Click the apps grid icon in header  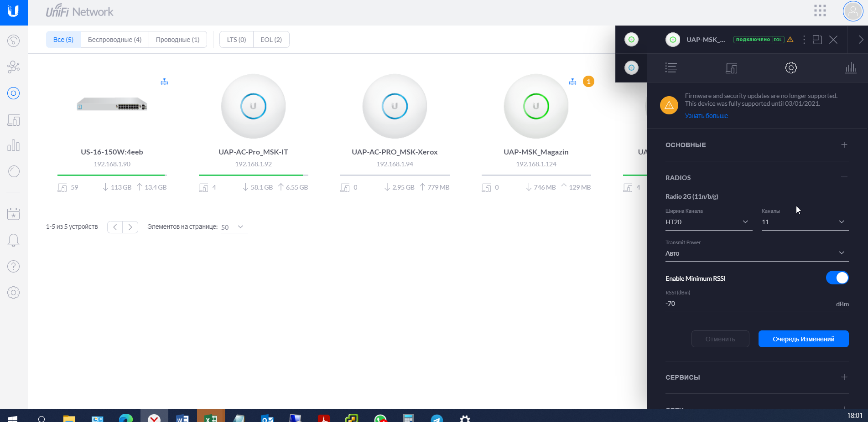[x=820, y=11]
